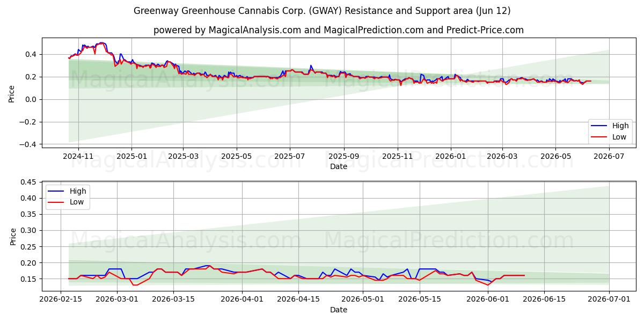Click 'High' in the lower chart legend
This screenshot has width=644, height=322.
[78, 191]
